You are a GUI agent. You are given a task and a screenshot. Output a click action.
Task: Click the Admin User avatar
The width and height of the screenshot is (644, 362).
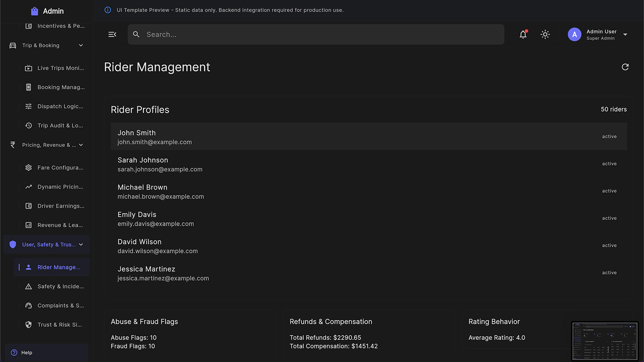click(x=575, y=34)
